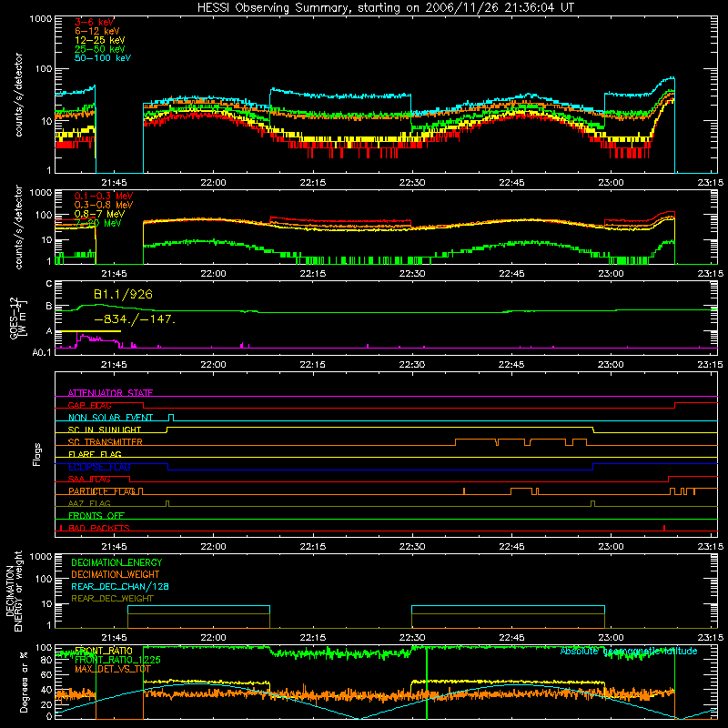This screenshot has width=728, height=728.
Task: Click the 22:30 tick under top panel
Action: tap(412, 183)
